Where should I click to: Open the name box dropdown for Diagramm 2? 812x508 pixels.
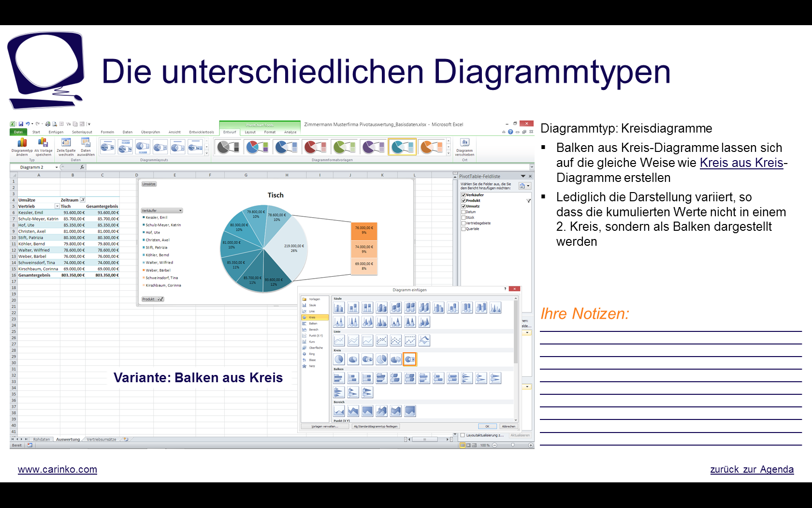[57, 167]
